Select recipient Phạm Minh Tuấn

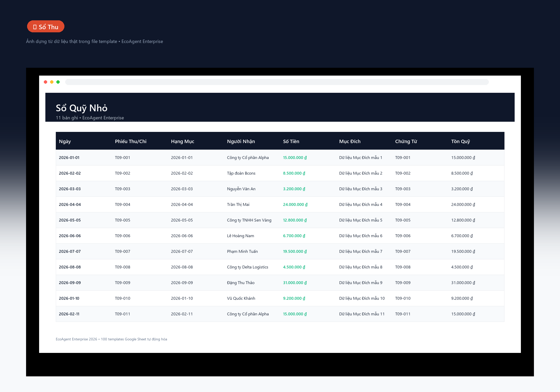coord(242,251)
